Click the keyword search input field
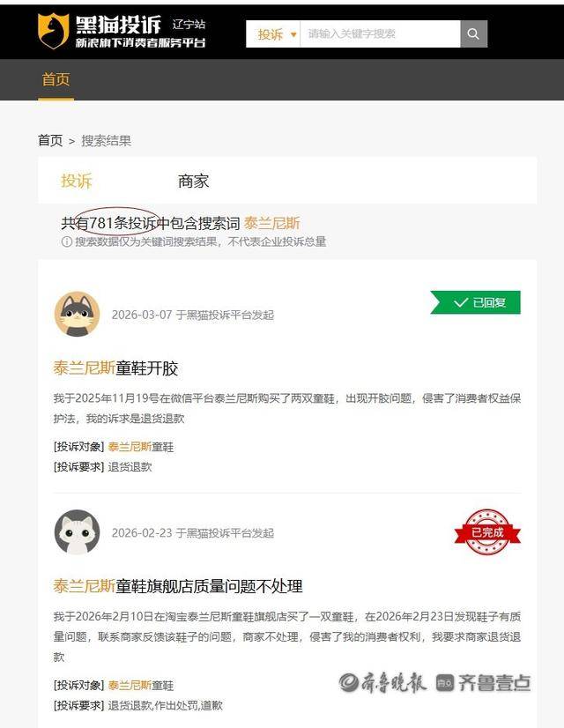The width and height of the screenshot is (564, 728). 380,33
